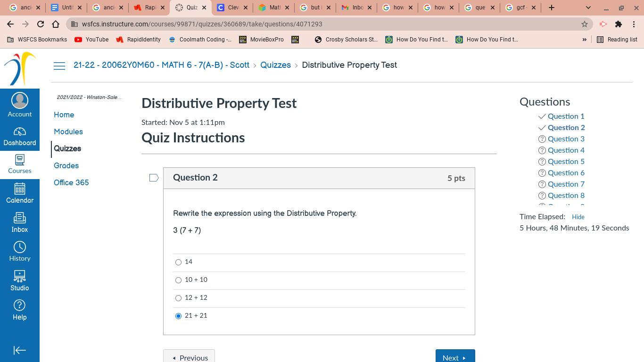The height and width of the screenshot is (362, 644).
Task: Jump to Question 1 in list
Action: 566,116
